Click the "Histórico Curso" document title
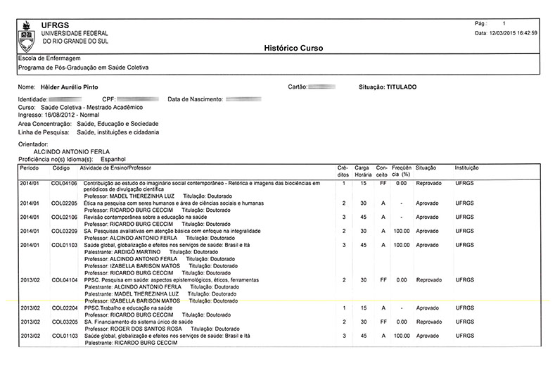 (293, 49)
